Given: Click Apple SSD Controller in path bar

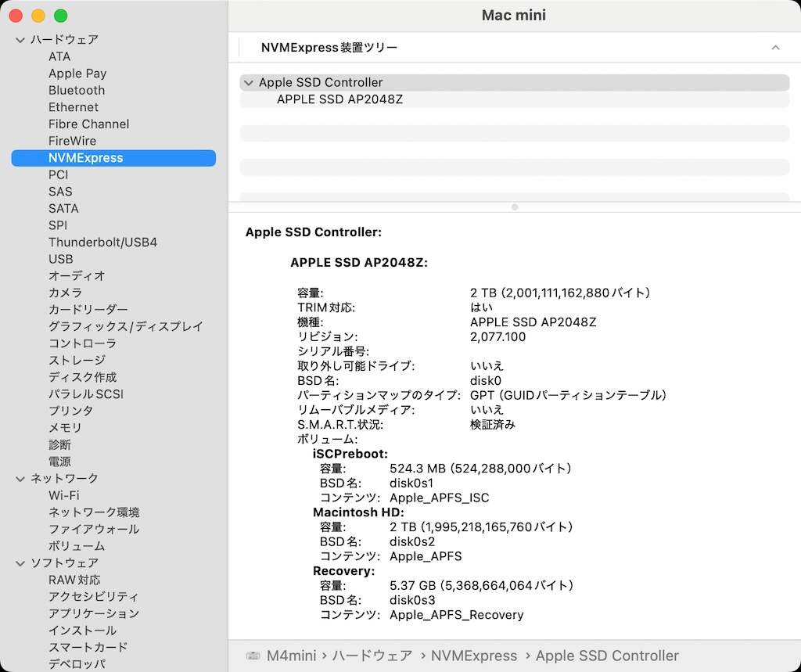Looking at the screenshot, I should [x=607, y=656].
